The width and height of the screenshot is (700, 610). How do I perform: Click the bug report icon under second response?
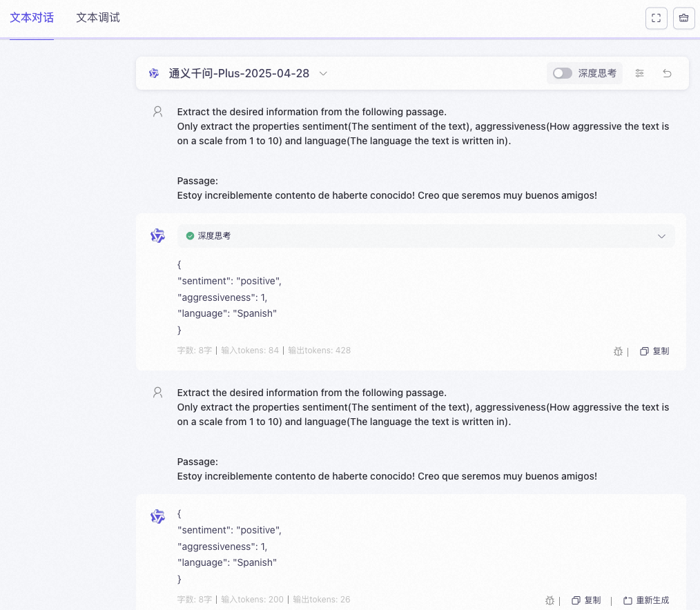coord(550,600)
